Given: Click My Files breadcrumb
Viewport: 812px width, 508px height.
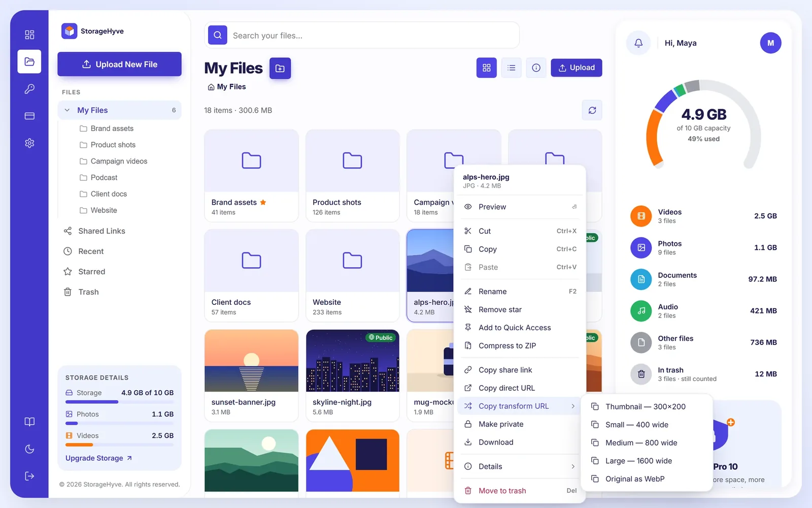Looking at the screenshot, I should pyautogui.click(x=227, y=87).
